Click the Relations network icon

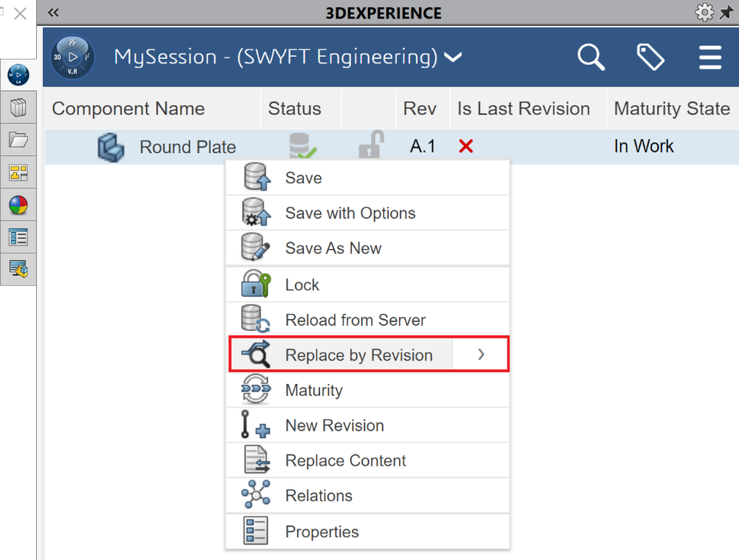point(256,494)
